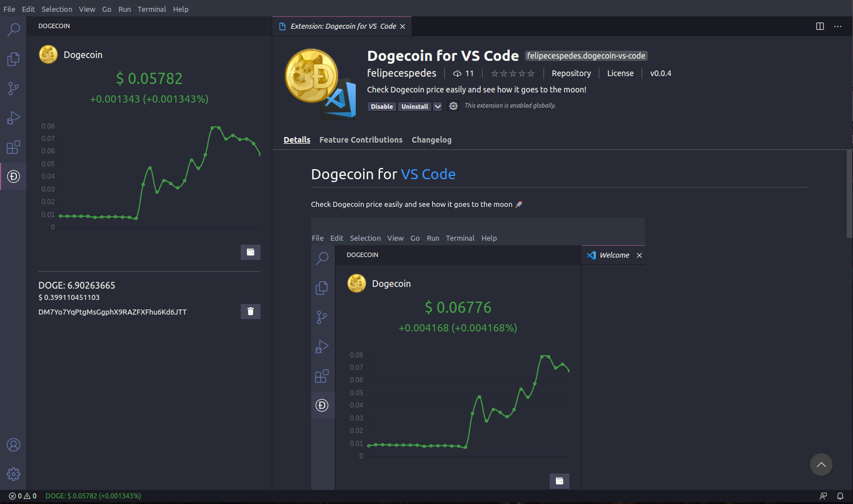853x504 pixels.
Task: Switch to the Feature Contributions tab
Action: (x=361, y=139)
